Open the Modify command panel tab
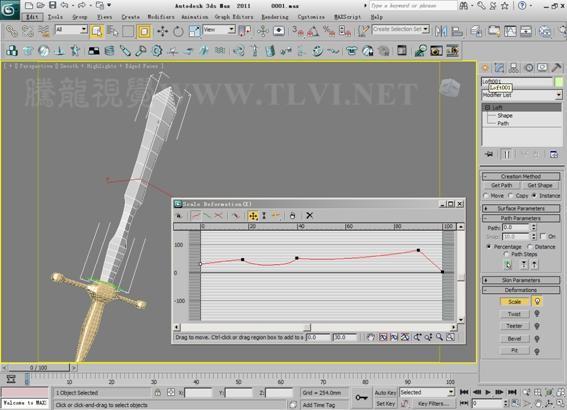Screen dimensions: 567x410 [x=499, y=68]
